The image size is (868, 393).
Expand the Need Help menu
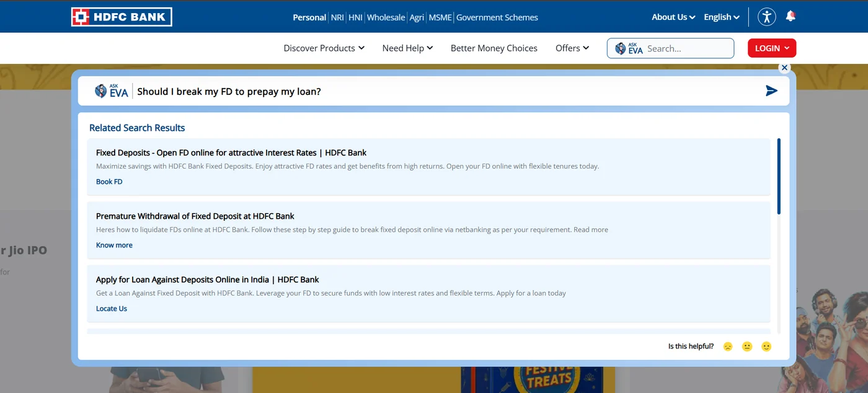click(x=407, y=48)
